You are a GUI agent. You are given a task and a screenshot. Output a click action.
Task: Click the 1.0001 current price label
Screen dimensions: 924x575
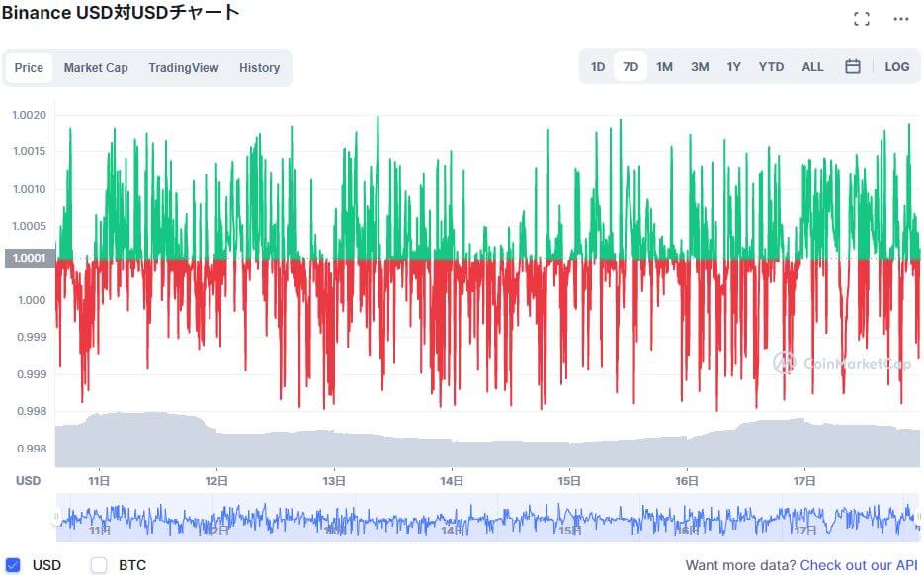pyautogui.click(x=30, y=258)
